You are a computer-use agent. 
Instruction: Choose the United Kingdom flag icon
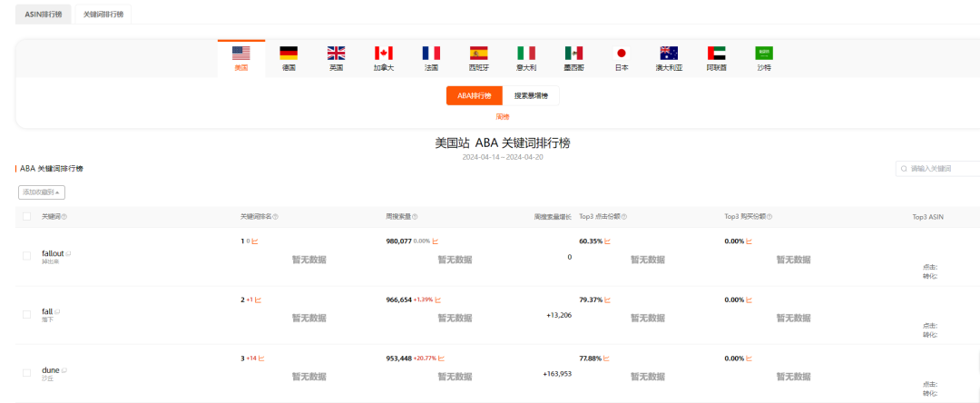[x=336, y=54]
